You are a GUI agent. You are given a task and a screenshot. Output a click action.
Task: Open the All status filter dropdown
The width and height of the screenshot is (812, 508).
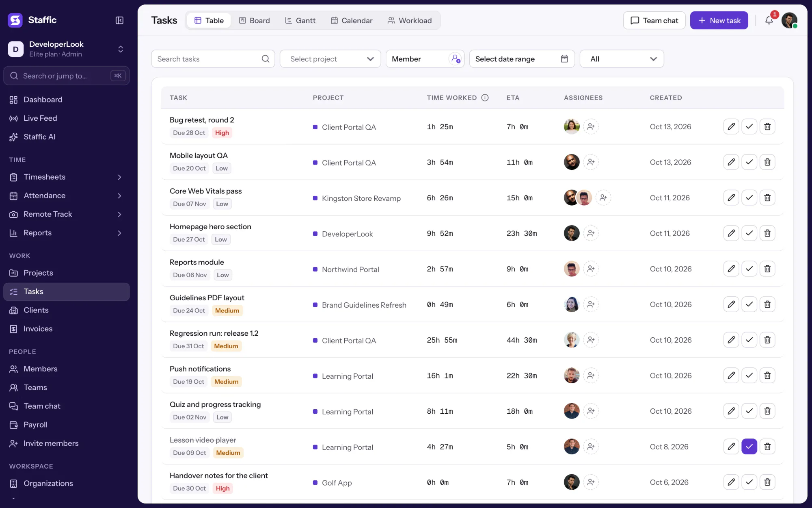pyautogui.click(x=622, y=59)
